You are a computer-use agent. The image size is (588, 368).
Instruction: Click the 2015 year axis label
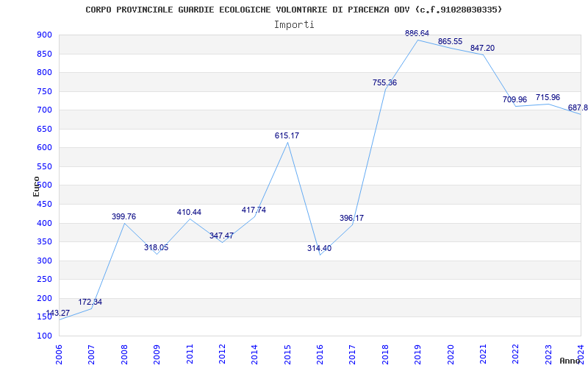(287, 354)
